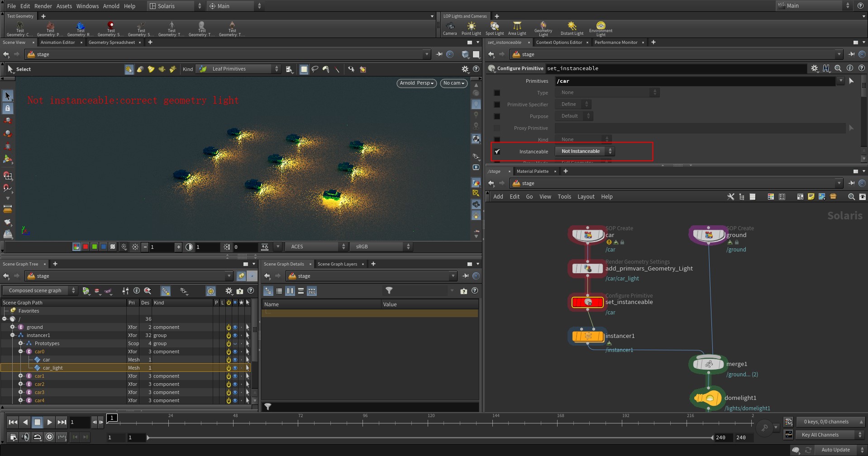The image size is (868, 456).
Task: Click the network editor search icon
Action: (x=851, y=197)
